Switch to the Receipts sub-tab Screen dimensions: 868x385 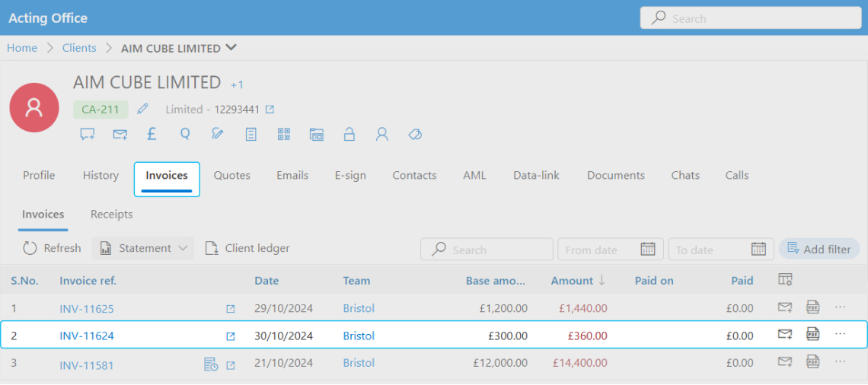111,215
